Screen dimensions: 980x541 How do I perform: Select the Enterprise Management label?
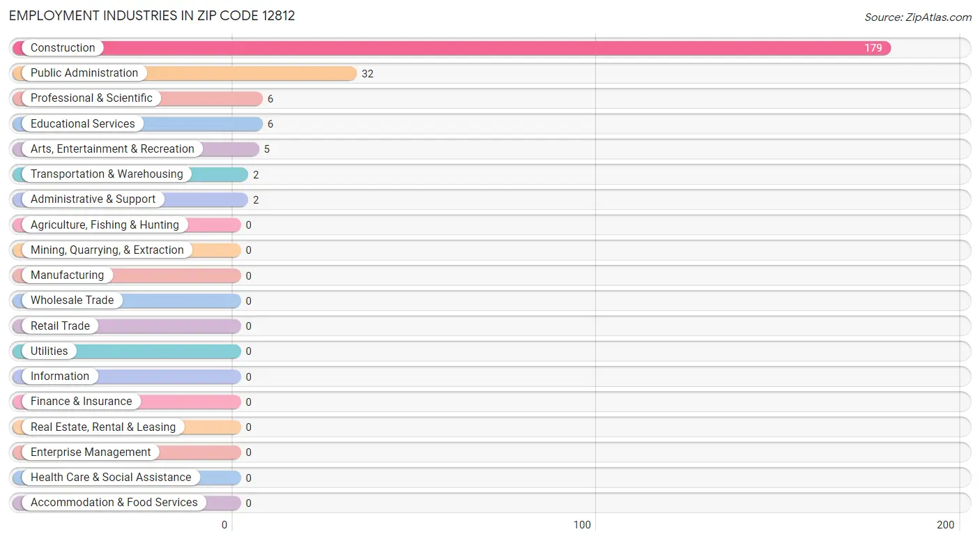[x=91, y=452]
